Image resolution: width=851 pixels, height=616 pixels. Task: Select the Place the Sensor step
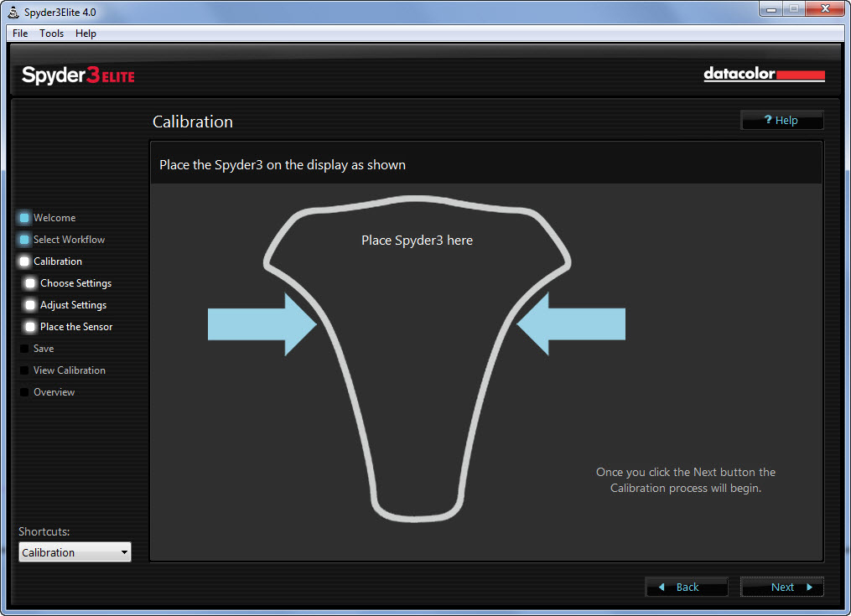(x=75, y=327)
